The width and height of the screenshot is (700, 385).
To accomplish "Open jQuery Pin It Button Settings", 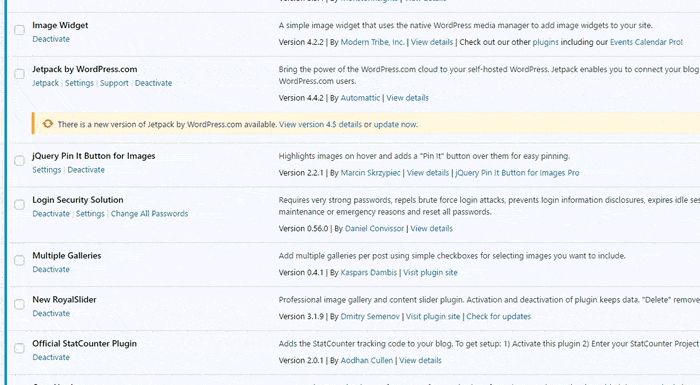I will pyautogui.click(x=46, y=170).
